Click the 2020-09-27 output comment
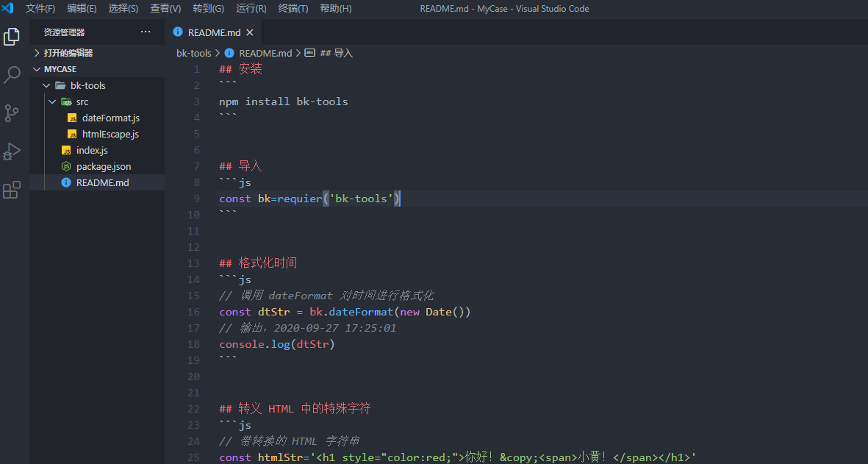The image size is (868, 464). 308,328
